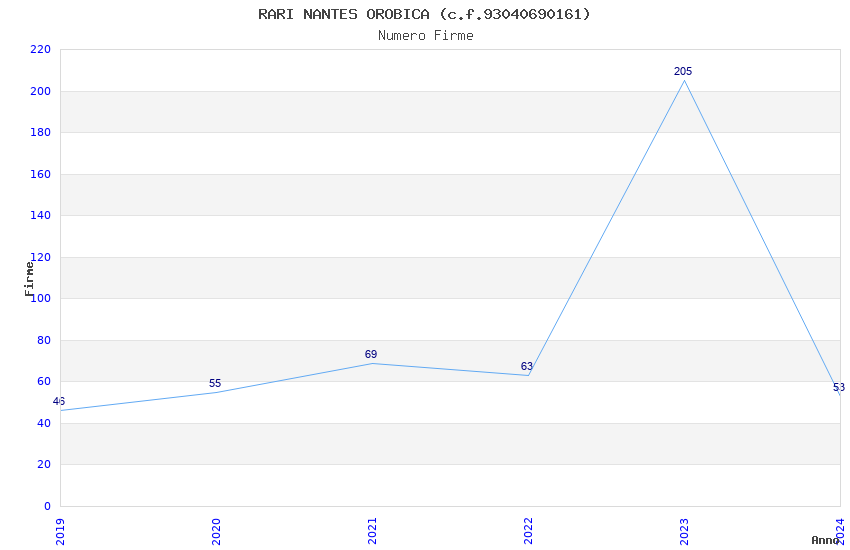The image size is (850, 550).
Task: Click the 100 y-axis tick value
Action: tap(40, 299)
